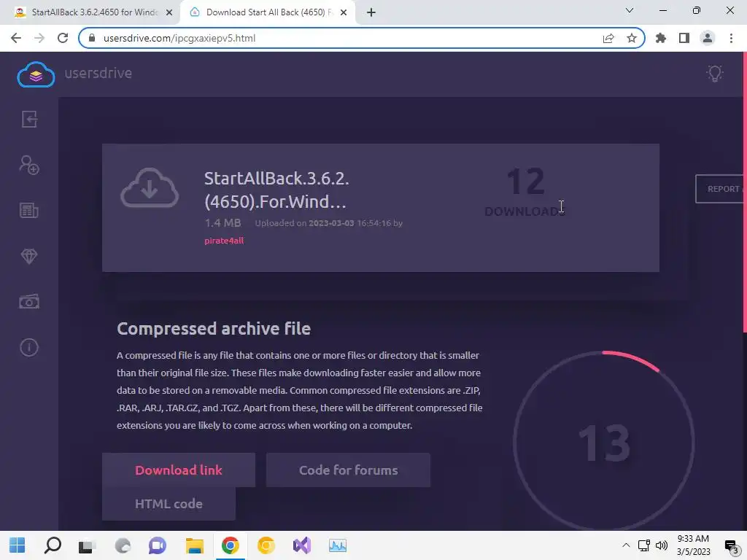Toggle the lightbulb theme icon

(x=715, y=74)
